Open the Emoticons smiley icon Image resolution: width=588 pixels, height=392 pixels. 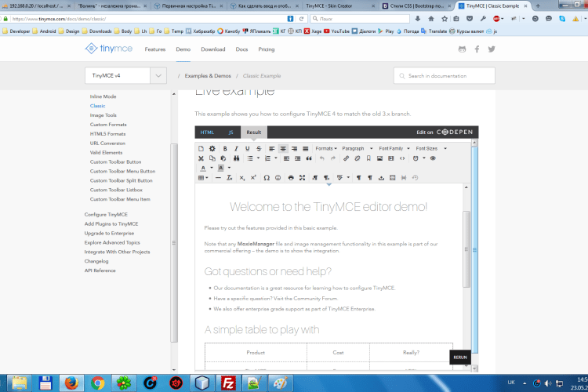[278, 178]
